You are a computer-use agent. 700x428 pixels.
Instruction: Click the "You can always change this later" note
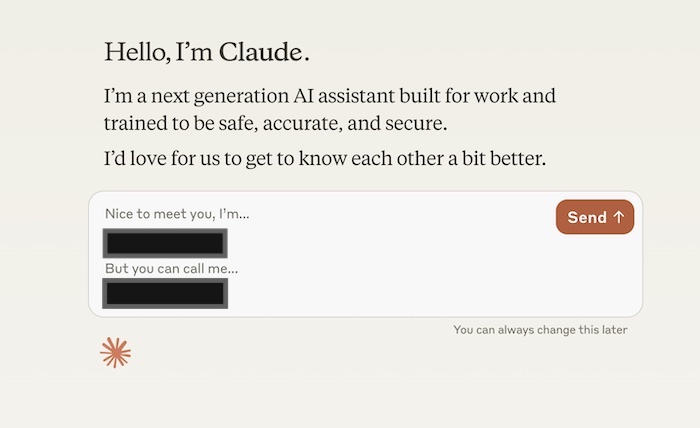pos(540,329)
